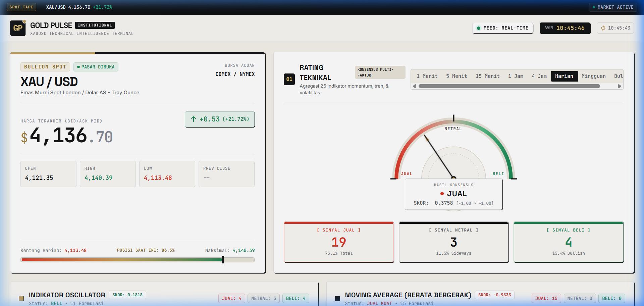Switch to the 15 Menit timeframe
The width and height of the screenshot is (644, 306).
coord(487,76)
